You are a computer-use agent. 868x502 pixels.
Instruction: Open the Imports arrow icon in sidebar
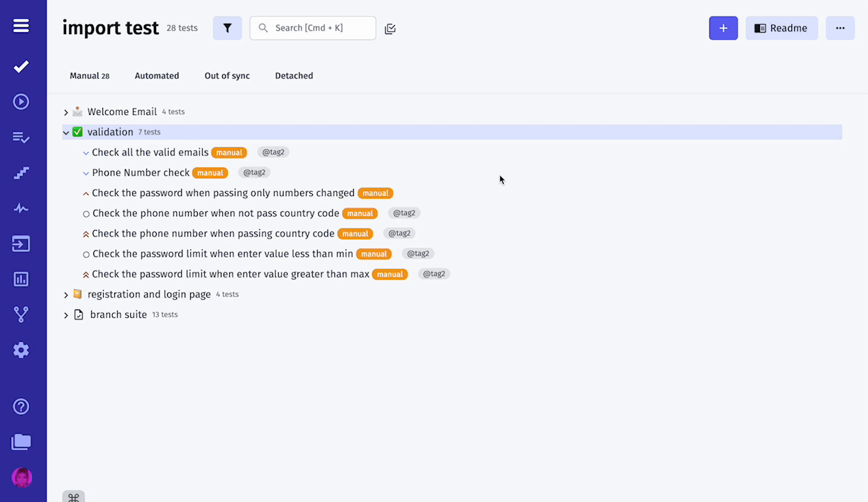21,244
